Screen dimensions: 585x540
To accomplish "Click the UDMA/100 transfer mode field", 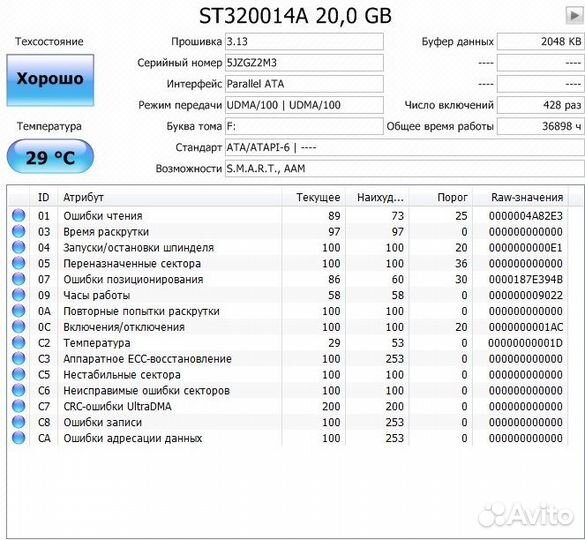I will click(304, 105).
